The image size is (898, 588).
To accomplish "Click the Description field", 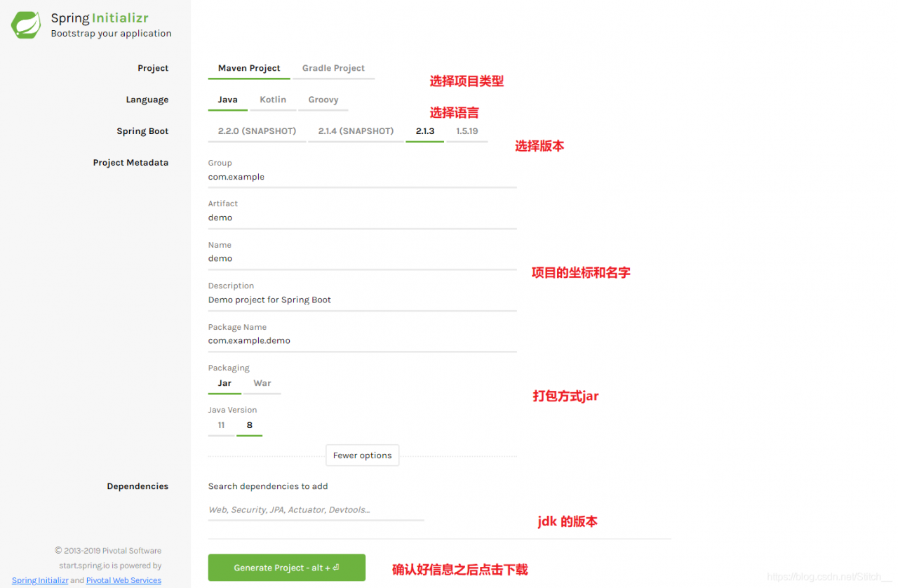I will pyautogui.click(x=362, y=300).
